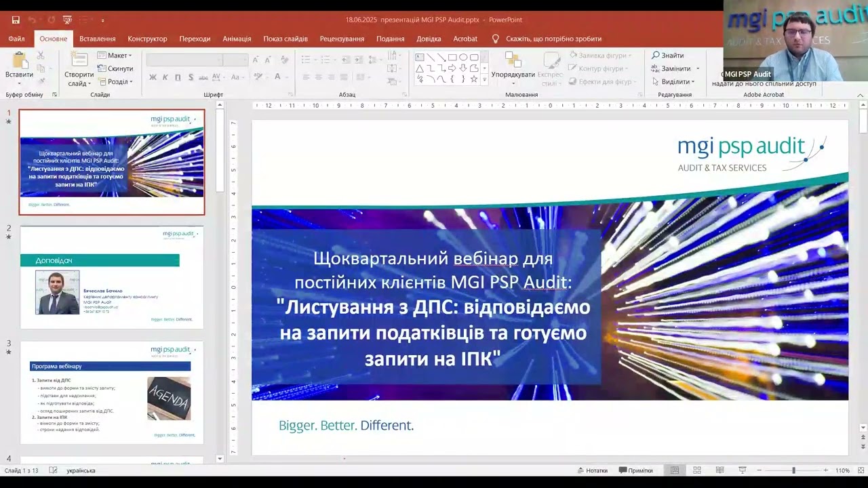Toggle text Shadow (S) formatting
The height and width of the screenshot is (488, 868).
pos(191,77)
